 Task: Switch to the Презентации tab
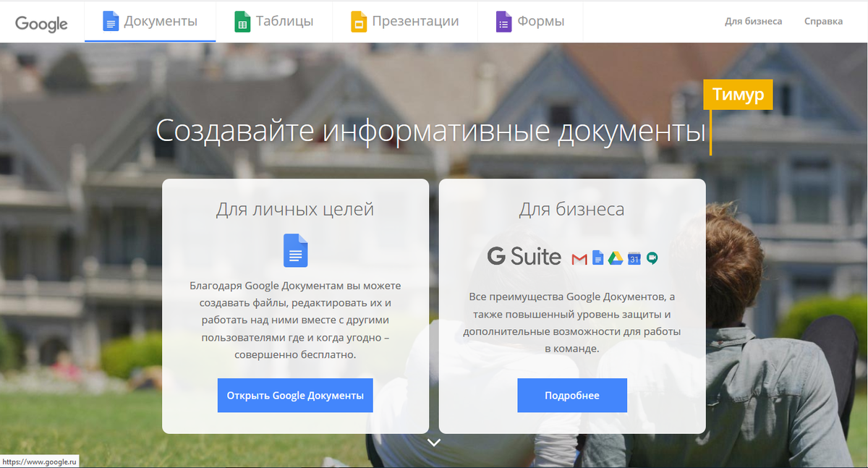(x=405, y=21)
